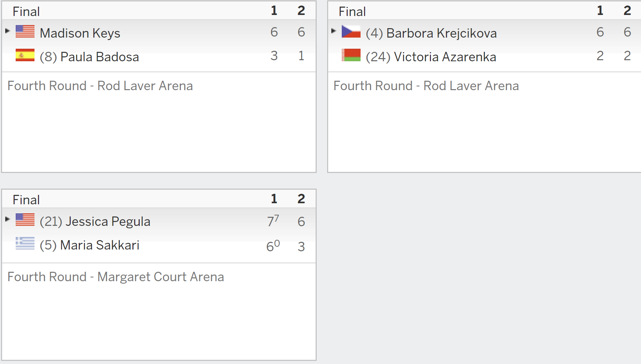Click winner arrow next to Madison Keys
641x364 pixels.
click(x=8, y=31)
